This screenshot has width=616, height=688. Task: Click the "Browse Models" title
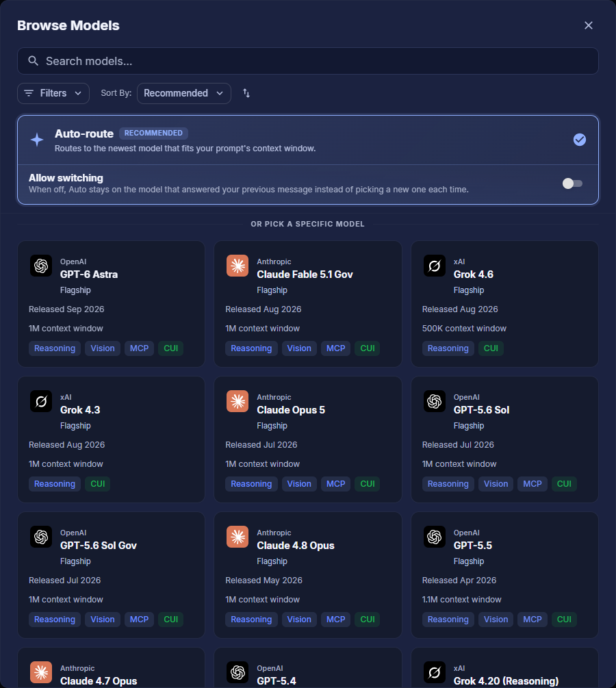(x=68, y=25)
